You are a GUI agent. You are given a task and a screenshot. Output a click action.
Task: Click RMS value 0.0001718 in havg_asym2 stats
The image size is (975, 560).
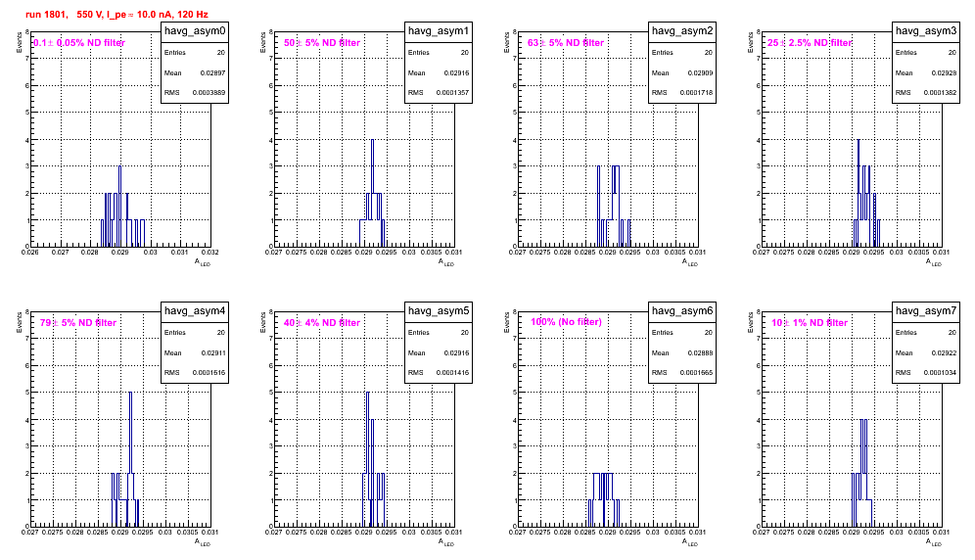click(x=696, y=93)
